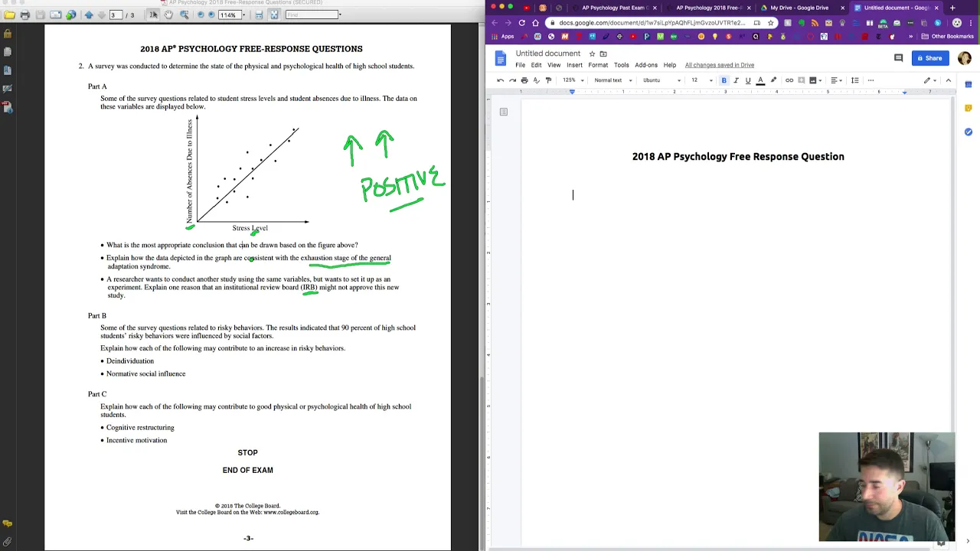The width and height of the screenshot is (980, 551).
Task: Open the File menu in Google Docs
Action: tap(520, 65)
